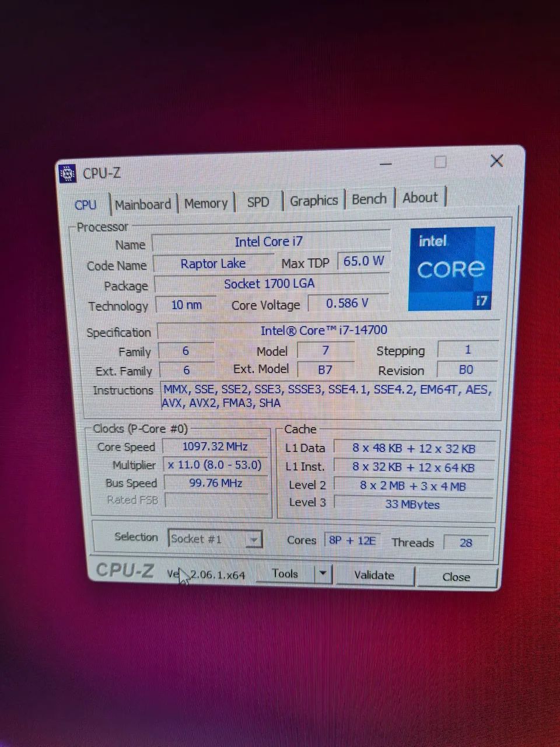
Task: Open the Graphics tab
Action: coord(314,200)
